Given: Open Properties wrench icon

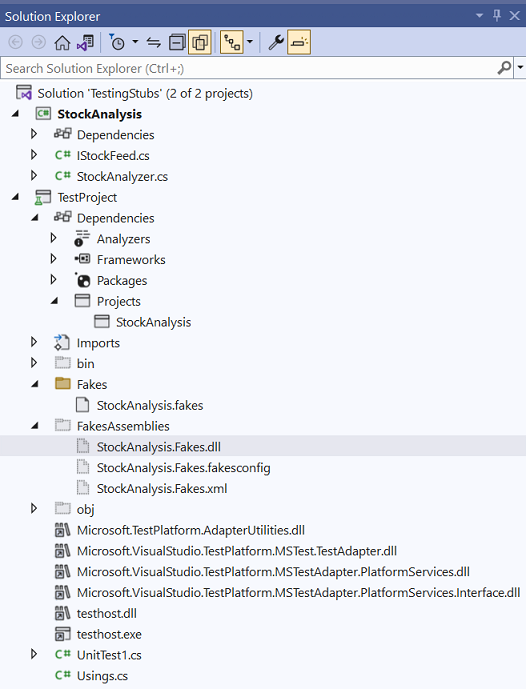Looking at the screenshot, I should pyautogui.click(x=276, y=42).
